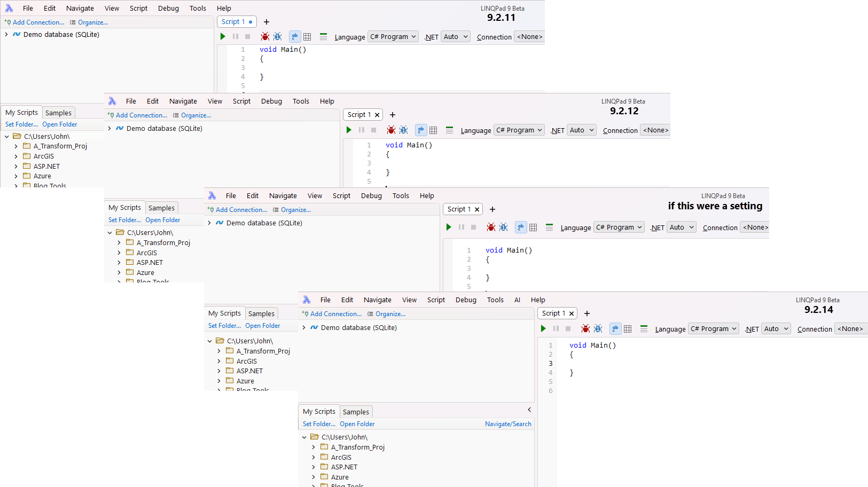
Task: Click the blue bug icon in 9.2.11 window
Action: (277, 36)
